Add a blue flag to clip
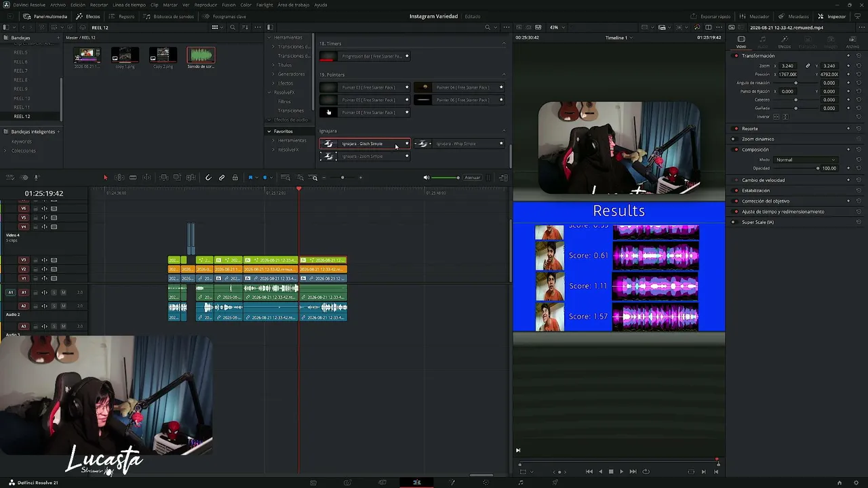Viewport: 868px width, 488px height. (x=250, y=178)
